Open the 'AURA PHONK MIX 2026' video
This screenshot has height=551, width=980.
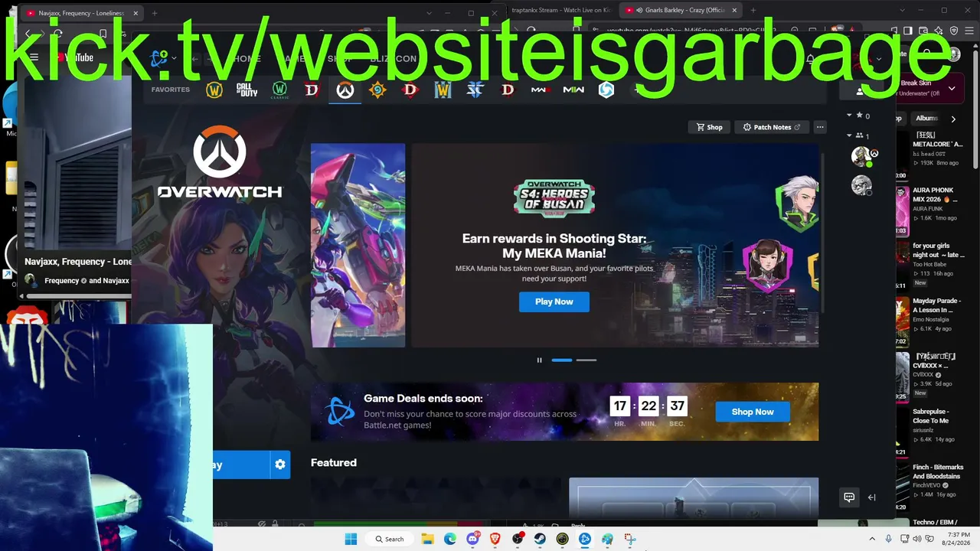pyautogui.click(x=935, y=194)
